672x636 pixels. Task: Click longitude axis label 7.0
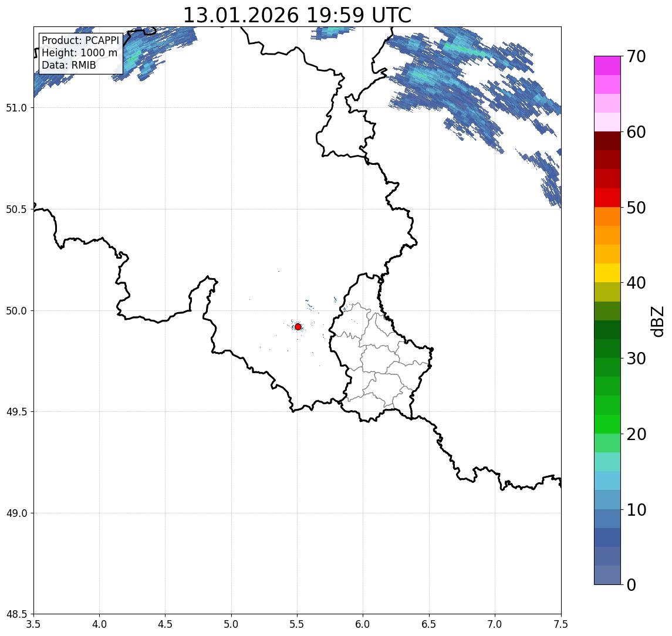click(x=495, y=624)
